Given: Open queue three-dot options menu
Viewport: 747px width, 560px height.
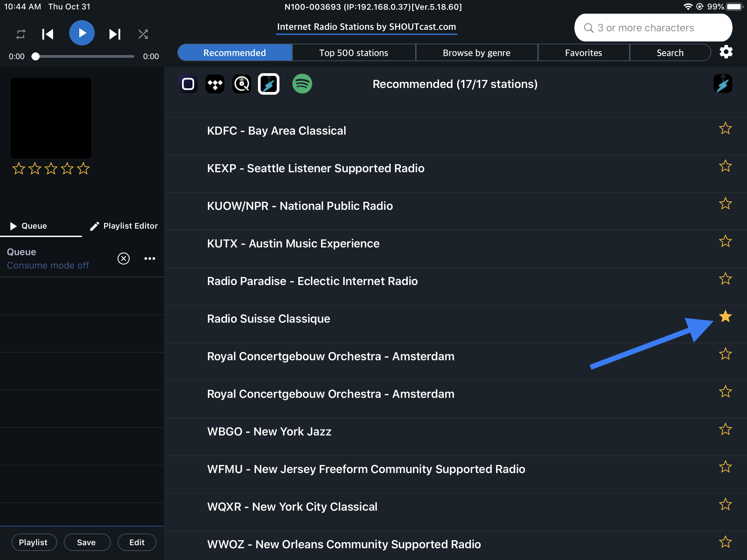Looking at the screenshot, I should click(x=149, y=259).
